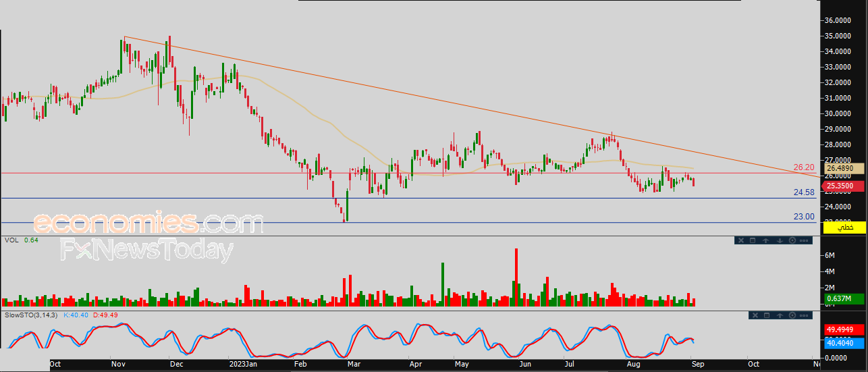The width and height of the screenshot is (868, 372).
Task: Maximize the SlowSTO indicator panel
Action: click(767, 315)
